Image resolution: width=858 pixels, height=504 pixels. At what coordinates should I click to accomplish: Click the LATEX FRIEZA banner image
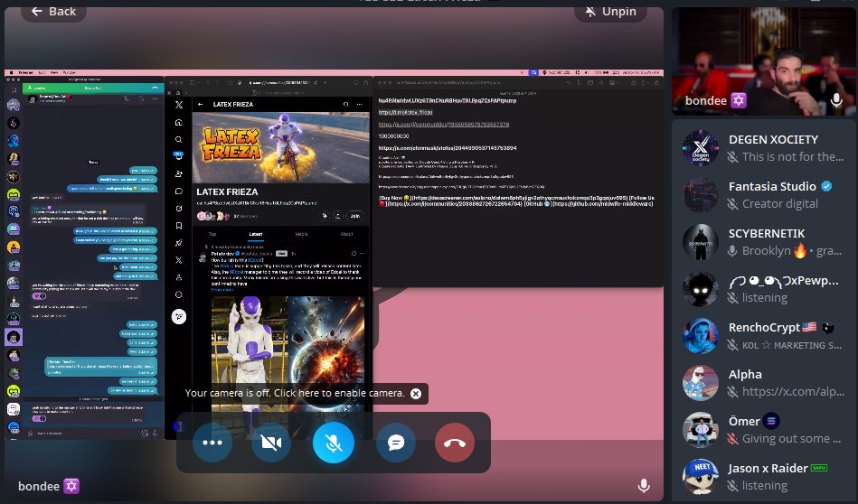(x=280, y=147)
